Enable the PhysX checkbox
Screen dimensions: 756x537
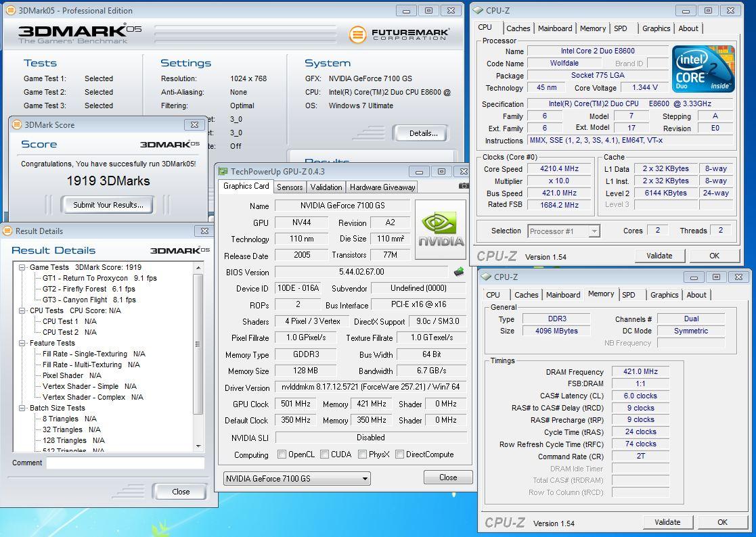pyautogui.click(x=363, y=454)
